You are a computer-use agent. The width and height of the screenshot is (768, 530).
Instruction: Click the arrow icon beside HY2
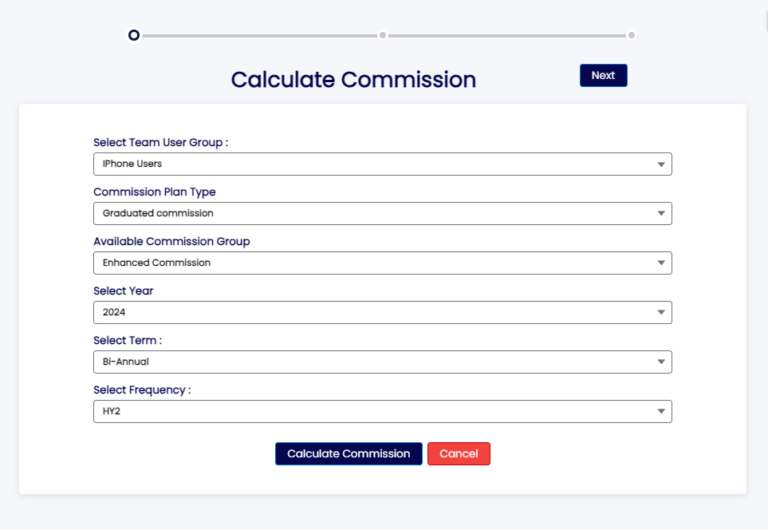661,411
